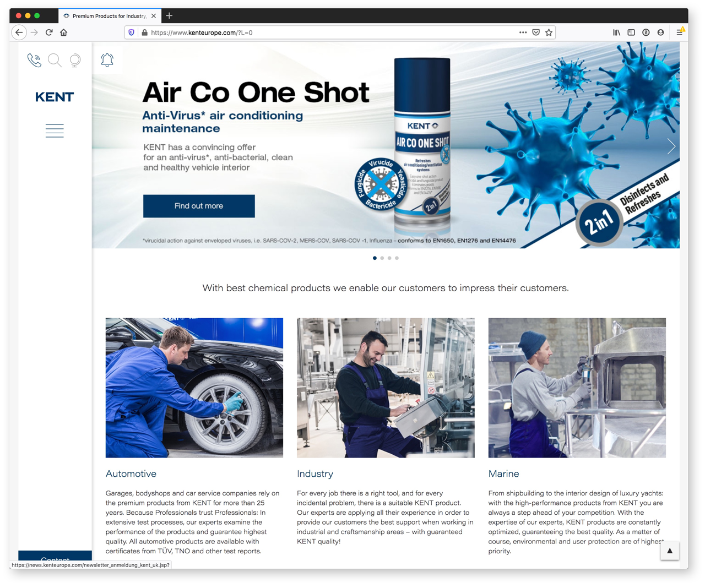
Task: Click the scroll-to-top arrow button
Action: [x=670, y=551]
